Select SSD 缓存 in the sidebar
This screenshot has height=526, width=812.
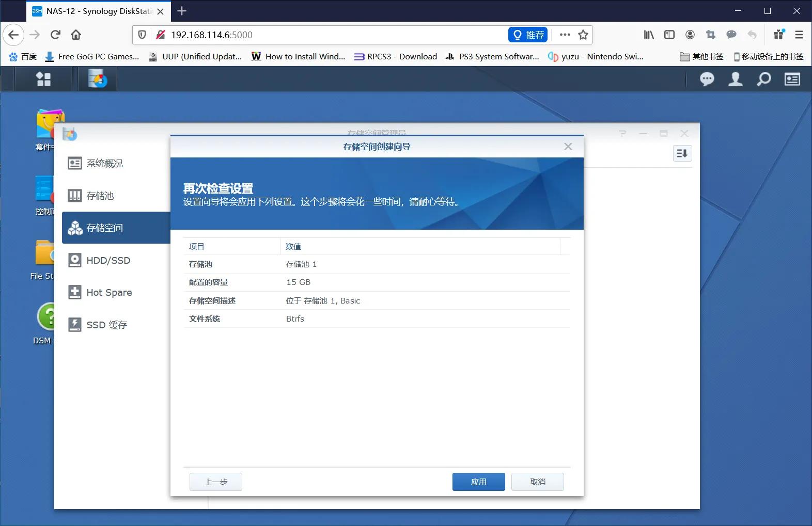click(116, 325)
